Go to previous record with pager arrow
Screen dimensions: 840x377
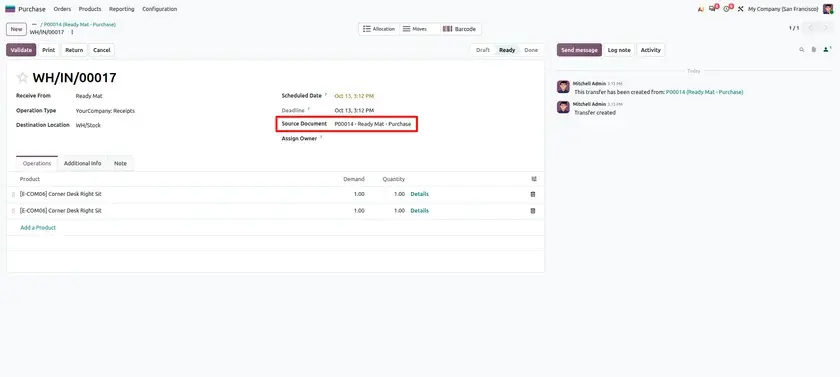coord(811,28)
